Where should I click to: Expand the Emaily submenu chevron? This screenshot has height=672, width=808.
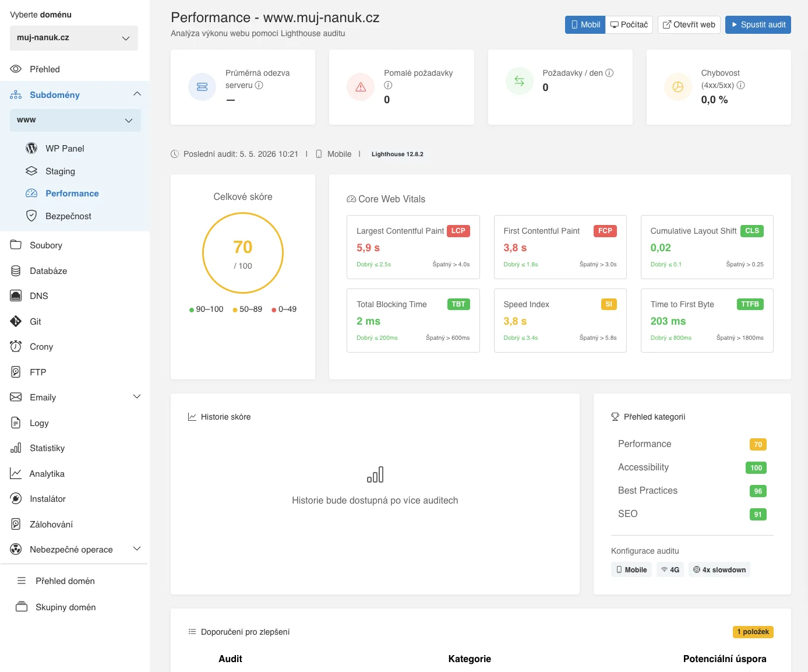click(x=137, y=397)
